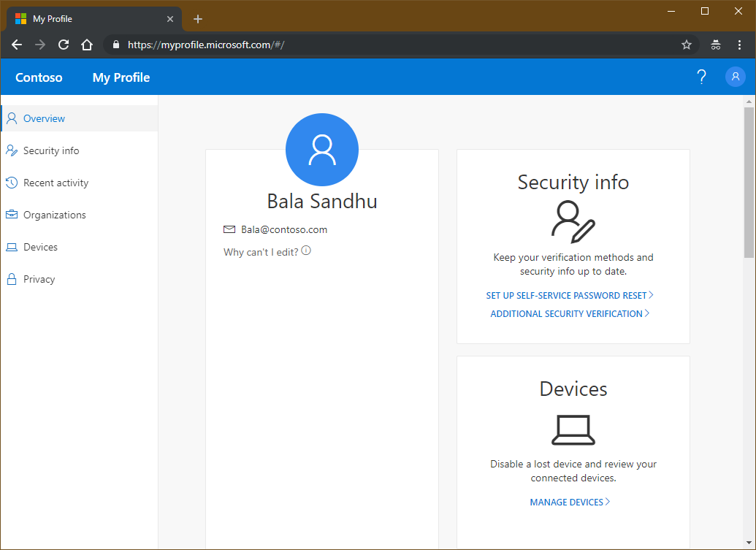
Task: Click the info icon next to Why can't I edit
Action: pyautogui.click(x=305, y=250)
